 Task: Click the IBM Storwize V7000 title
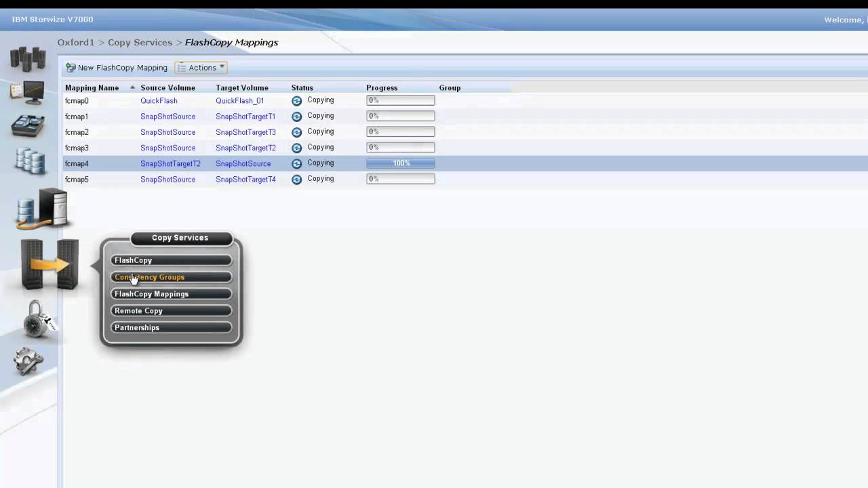[x=52, y=19]
